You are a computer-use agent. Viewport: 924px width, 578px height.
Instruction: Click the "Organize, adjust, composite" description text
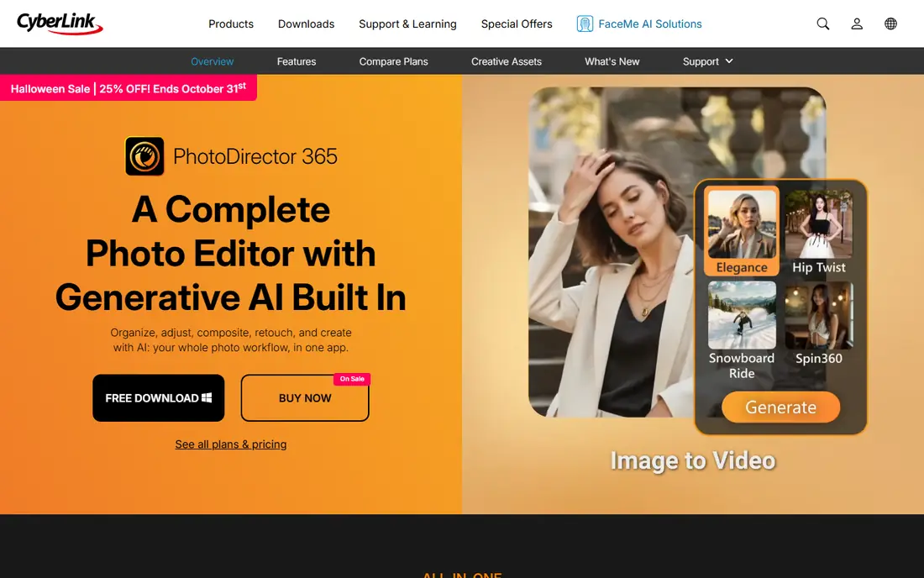[x=231, y=340]
